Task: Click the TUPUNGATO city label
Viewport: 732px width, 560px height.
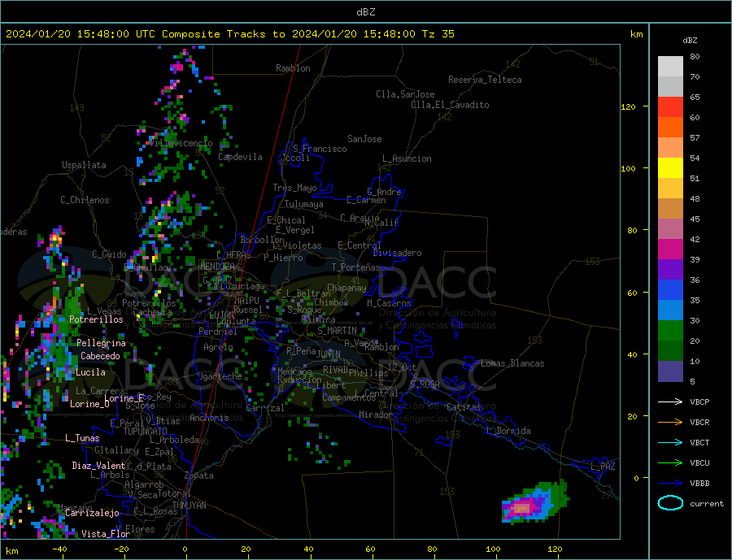Action: click(146, 432)
